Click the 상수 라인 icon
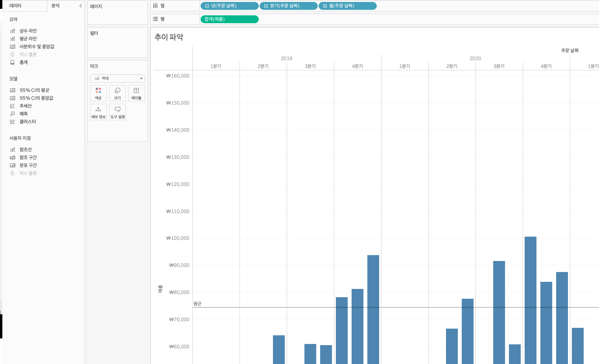 click(13, 31)
